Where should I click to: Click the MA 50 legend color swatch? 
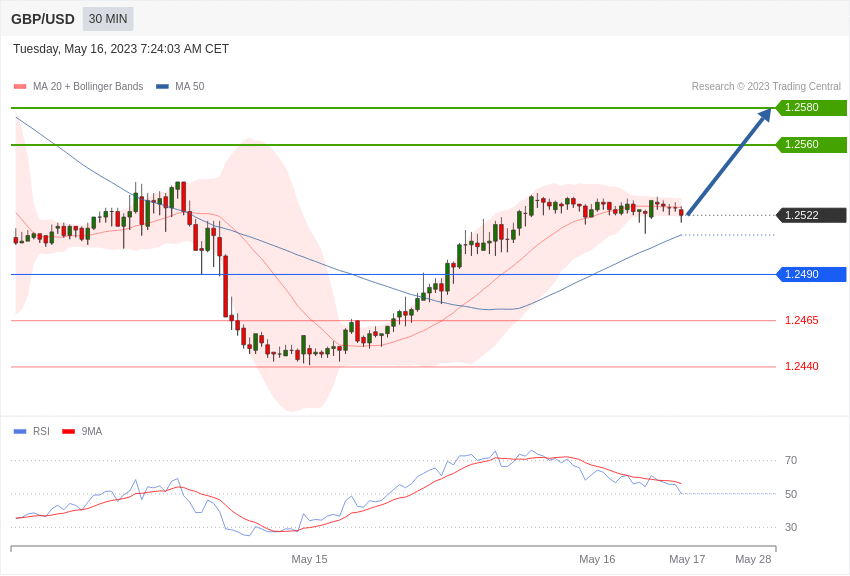162,87
